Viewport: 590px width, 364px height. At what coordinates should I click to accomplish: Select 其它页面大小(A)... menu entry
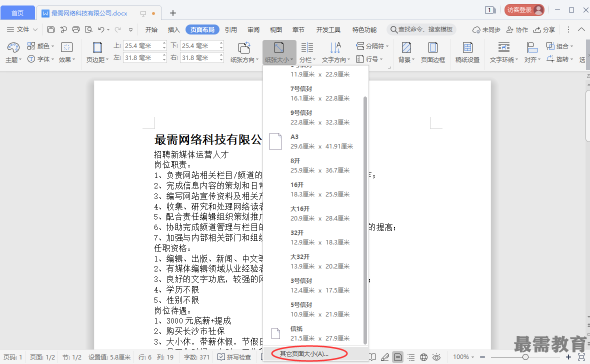[x=315, y=354]
